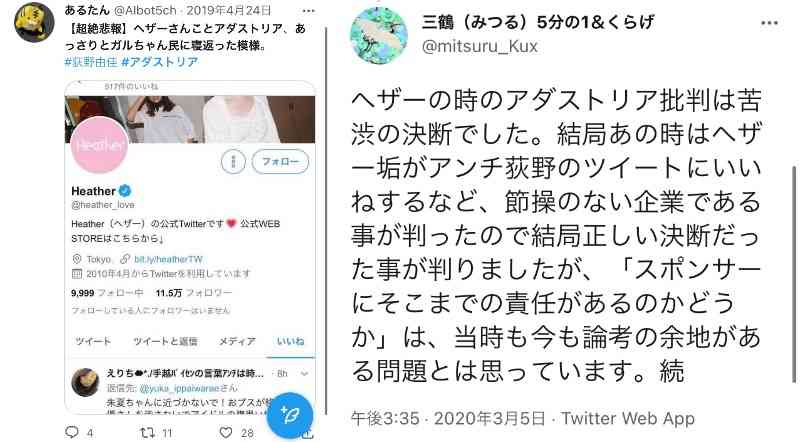Click the vertical scrollbar beside the tweet text
This screenshot has width=800, height=442.
pos(794,274)
